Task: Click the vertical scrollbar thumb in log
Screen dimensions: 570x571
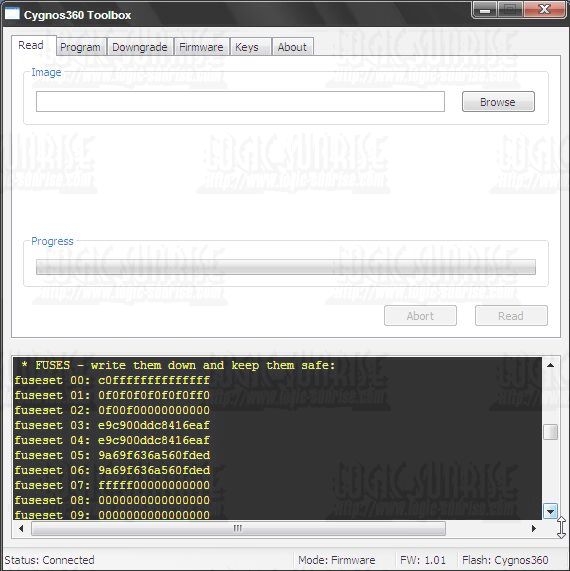Action: 550,432
